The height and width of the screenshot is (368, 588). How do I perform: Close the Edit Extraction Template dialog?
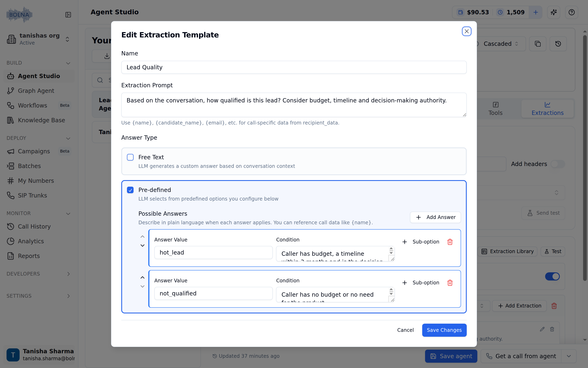(x=467, y=31)
